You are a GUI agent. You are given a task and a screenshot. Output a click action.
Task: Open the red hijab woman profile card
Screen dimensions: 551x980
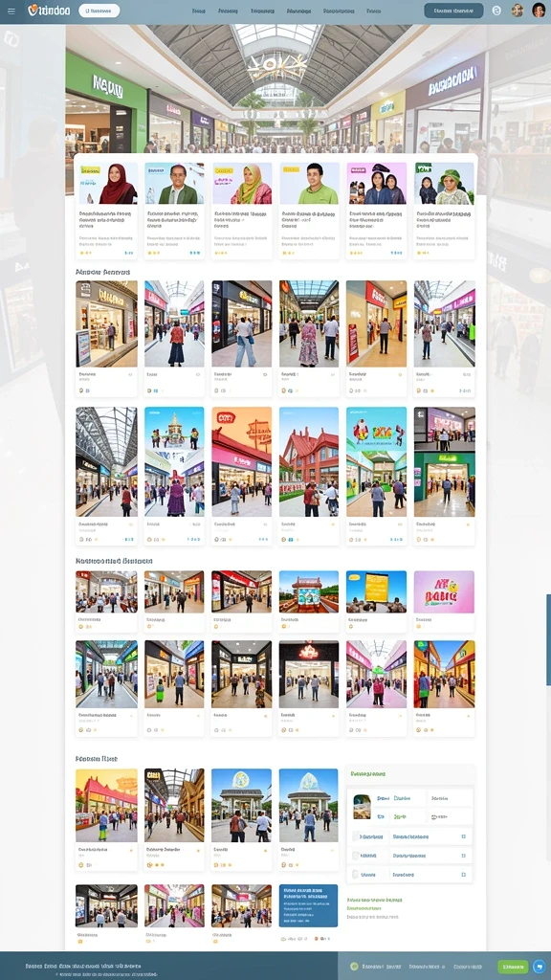[107, 211]
